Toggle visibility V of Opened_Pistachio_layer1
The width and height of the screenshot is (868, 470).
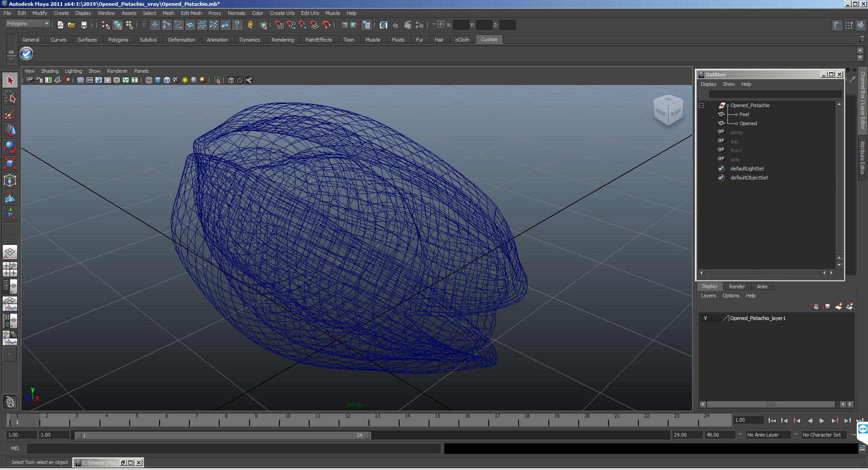(705, 318)
